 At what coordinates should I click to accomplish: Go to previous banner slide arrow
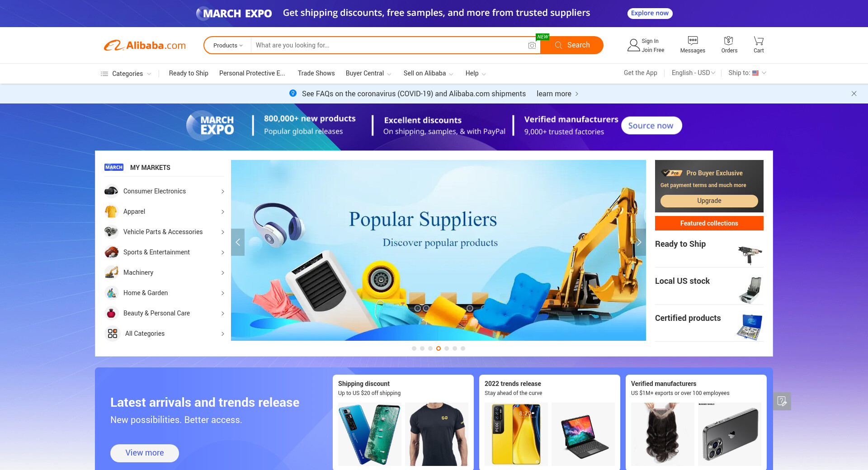tap(238, 242)
